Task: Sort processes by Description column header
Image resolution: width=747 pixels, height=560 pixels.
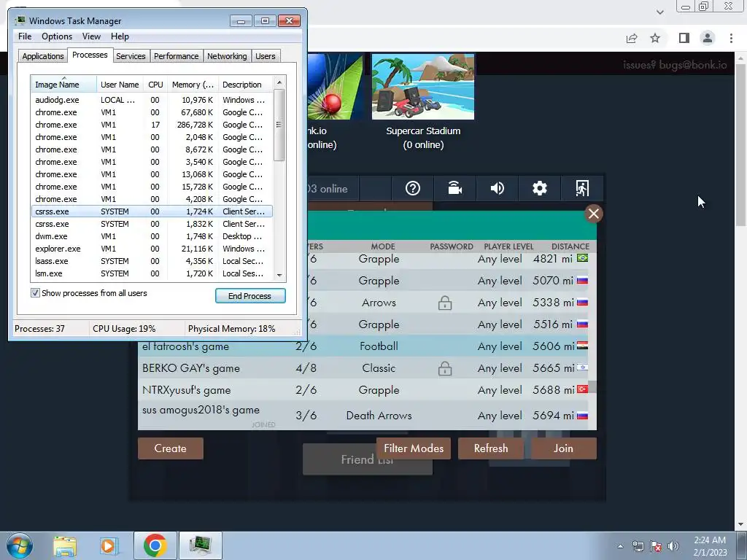Action: pos(245,85)
